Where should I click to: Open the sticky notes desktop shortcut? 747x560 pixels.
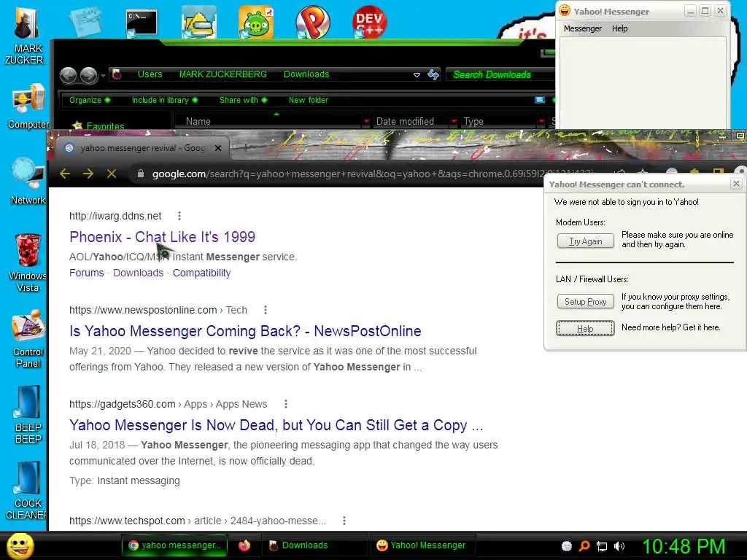(x=85, y=22)
